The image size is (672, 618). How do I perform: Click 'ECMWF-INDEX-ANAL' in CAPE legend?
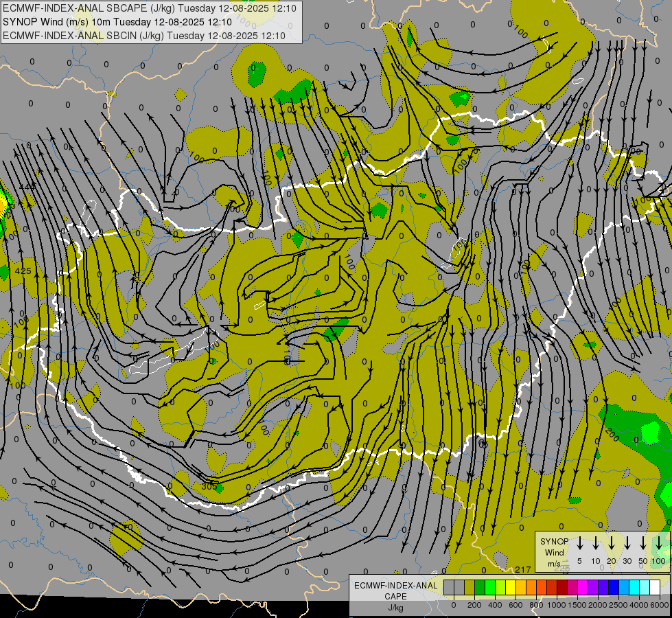click(395, 586)
